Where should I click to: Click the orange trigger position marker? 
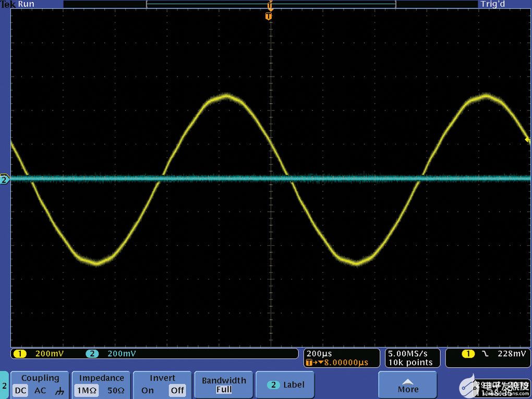pos(269,16)
